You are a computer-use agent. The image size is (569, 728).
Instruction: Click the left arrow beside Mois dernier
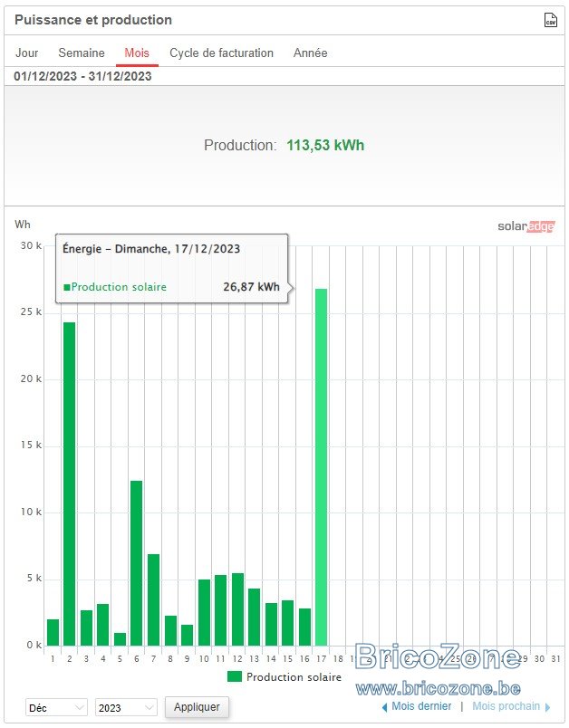pyautogui.click(x=384, y=707)
